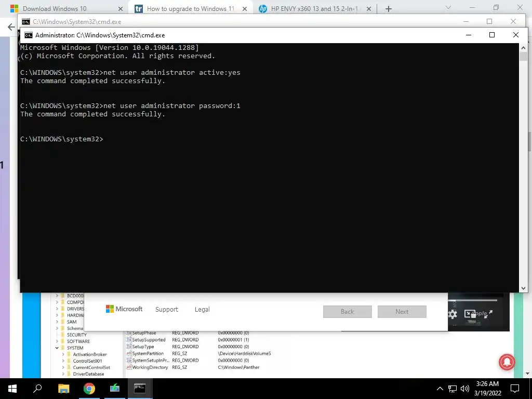Screen dimensions: 532x399
Task: Close the background cmd.exe window
Action: [x=513, y=21]
